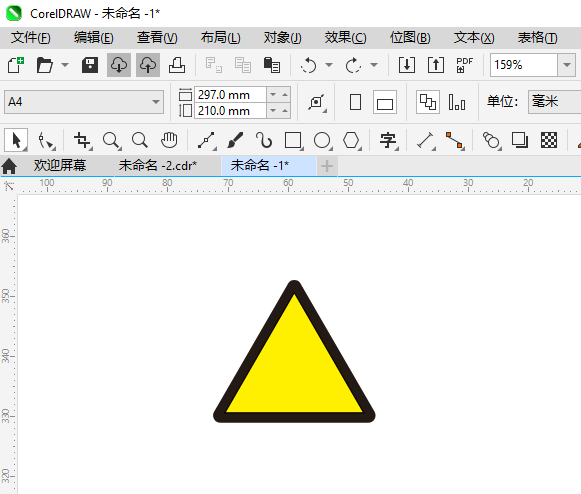Image resolution: width=581 pixels, height=494 pixels.
Task: Open the Redo history dropdown arrow
Action: point(374,65)
